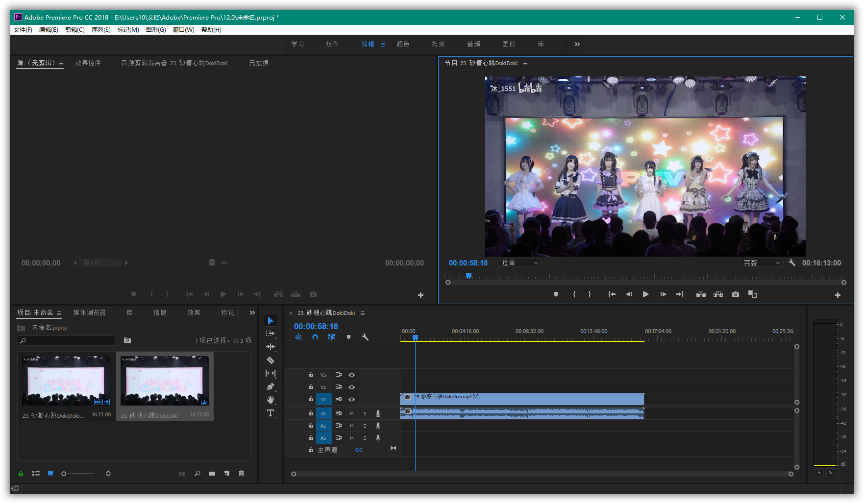This screenshot has width=864, height=504.
Task: Select the Razor tool in the tools panel
Action: (x=270, y=360)
